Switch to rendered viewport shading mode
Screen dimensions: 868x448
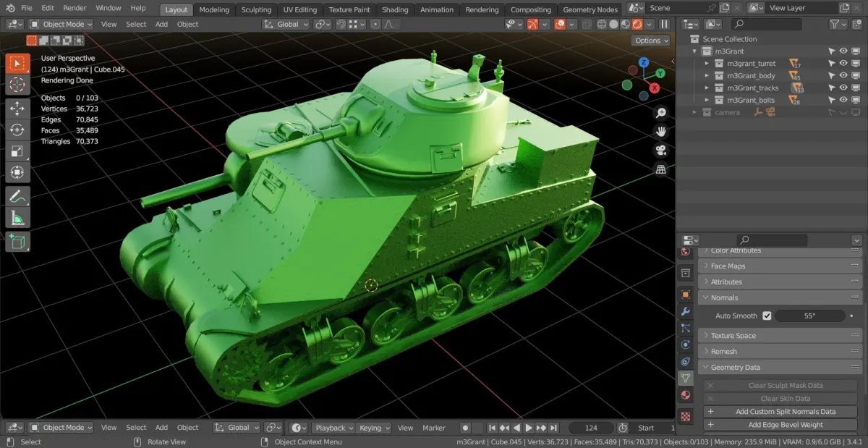pos(637,24)
